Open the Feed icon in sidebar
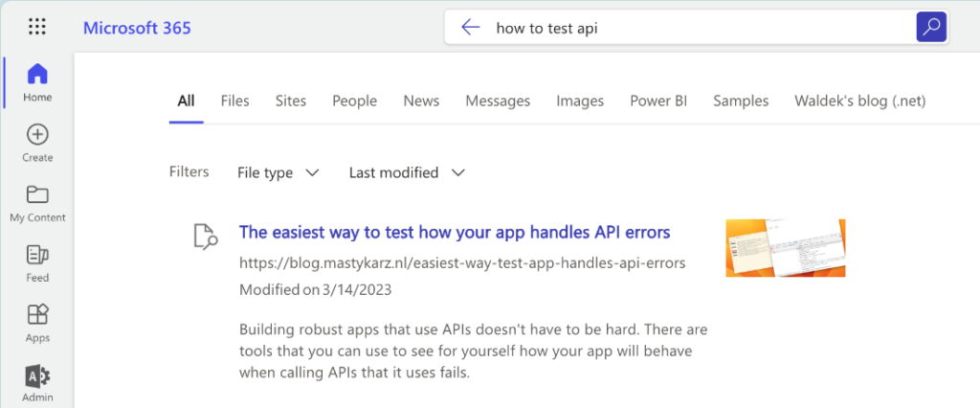The height and width of the screenshot is (408, 980). tap(37, 256)
